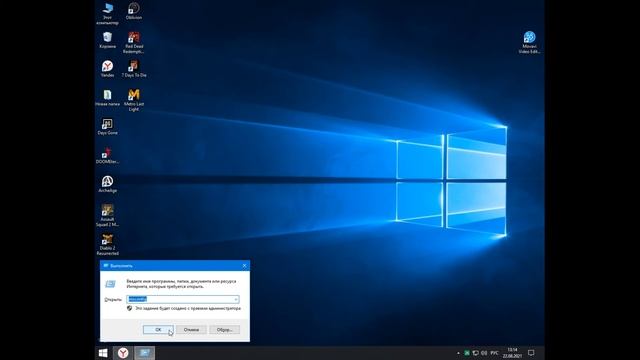The height and width of the screenshot is (360, 640).
Task: Open the network tray icon
Action: click(476, 353)
